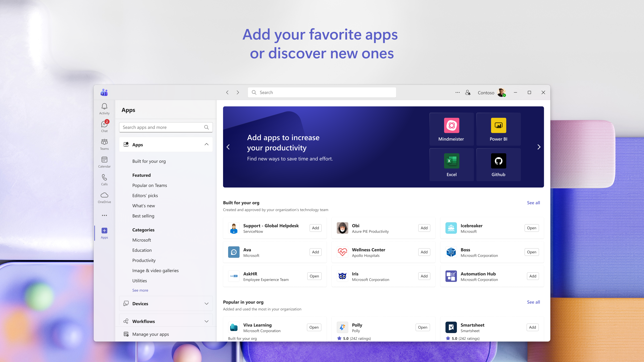Select the Chat icon in the sidebar
The width and height of the screenshot is (644, 362).
(104, 126)
